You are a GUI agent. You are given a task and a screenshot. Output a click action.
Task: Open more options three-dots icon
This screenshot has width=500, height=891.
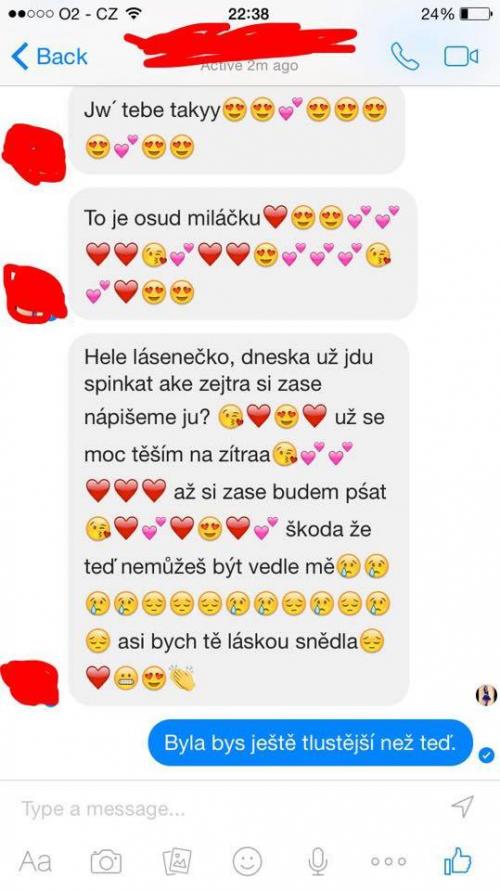(389, 861)
